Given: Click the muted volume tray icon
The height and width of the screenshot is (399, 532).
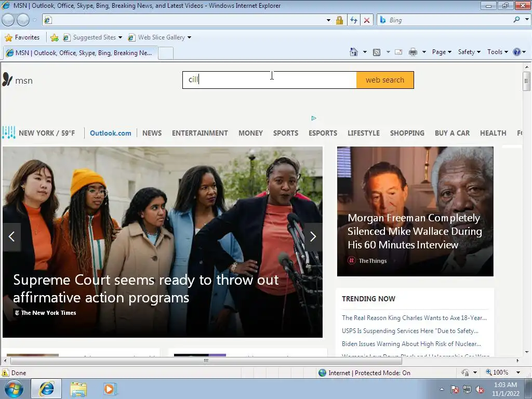Looking at the screenshot, I should point(480,390).
